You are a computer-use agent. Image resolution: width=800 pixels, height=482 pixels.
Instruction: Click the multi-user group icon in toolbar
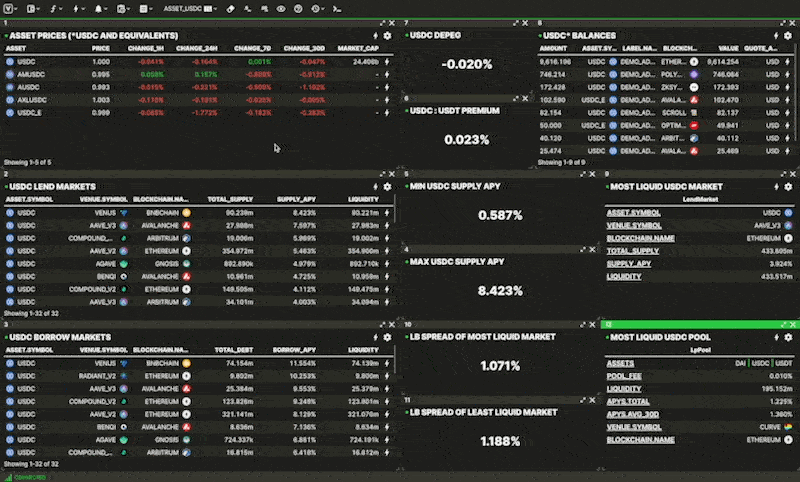[264, 9]
